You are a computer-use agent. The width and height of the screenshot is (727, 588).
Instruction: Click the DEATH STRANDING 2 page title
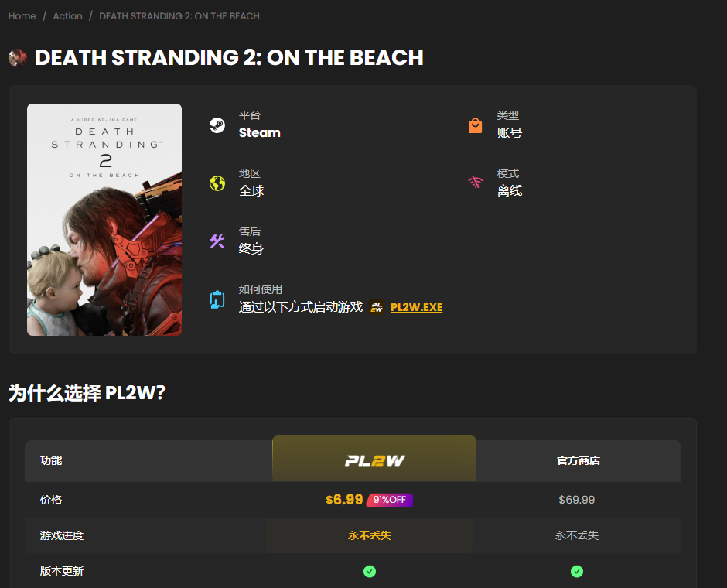pyautogui.click(x=229, y=58)
